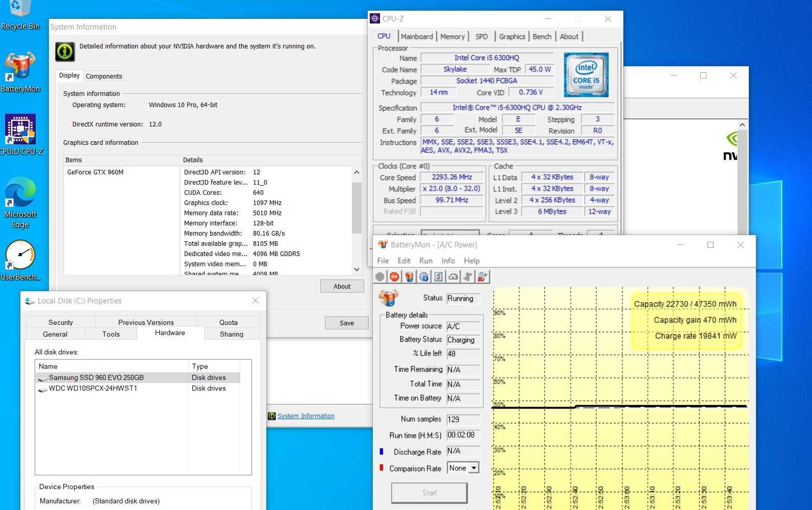Click the checklist toolbar icon in BatteryMon

pyautogui.click(x=438, y=277)
